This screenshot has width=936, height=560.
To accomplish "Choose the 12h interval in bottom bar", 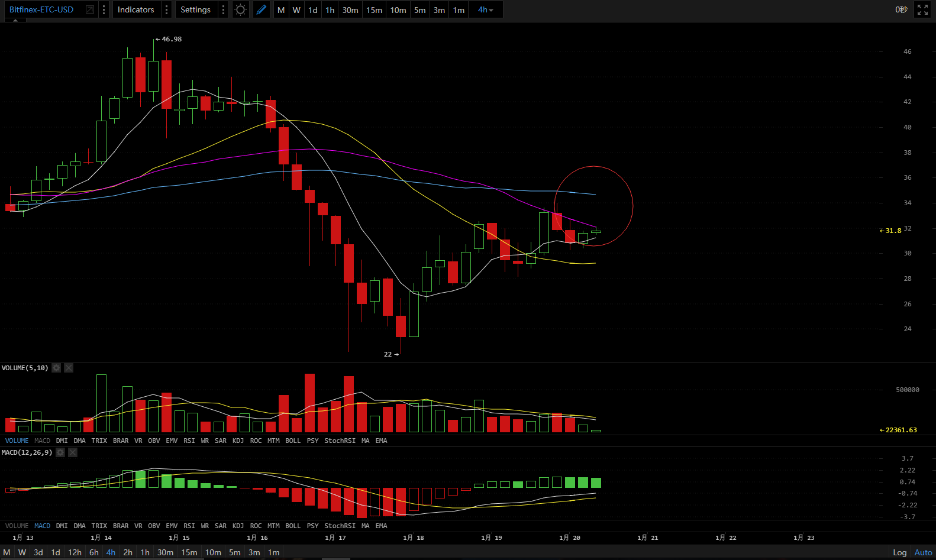I will pyautogui.click(x=75, y=552).
